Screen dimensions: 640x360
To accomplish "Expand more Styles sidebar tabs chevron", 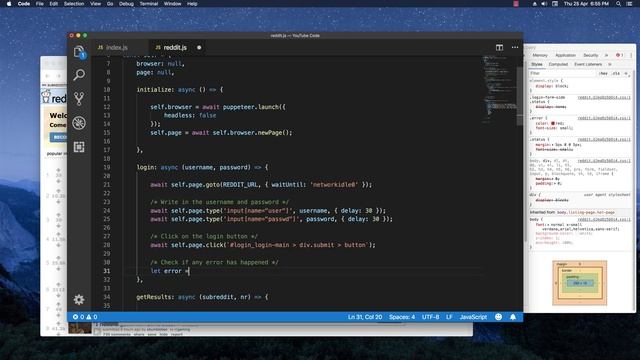I will click(610, 64).
